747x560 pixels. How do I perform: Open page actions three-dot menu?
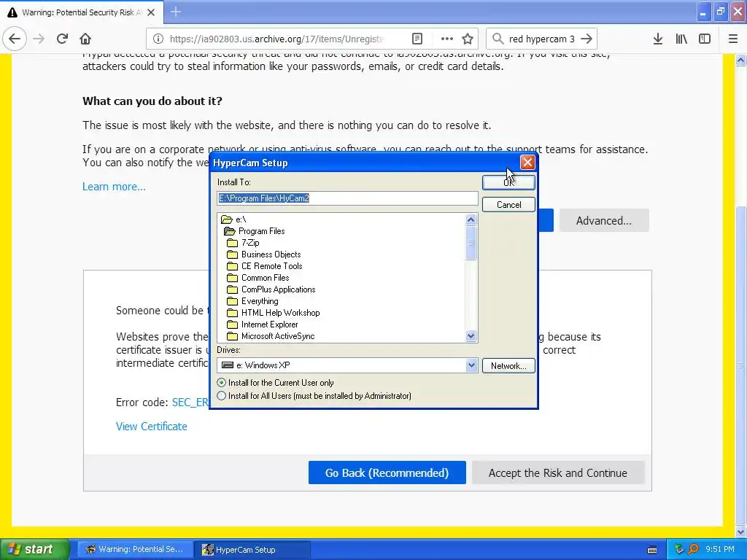pos(446,39)
